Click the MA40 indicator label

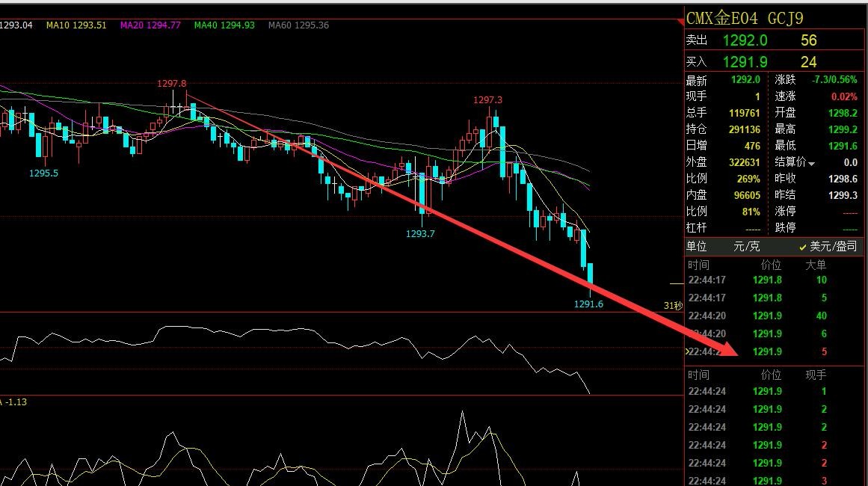click(224, 25)
